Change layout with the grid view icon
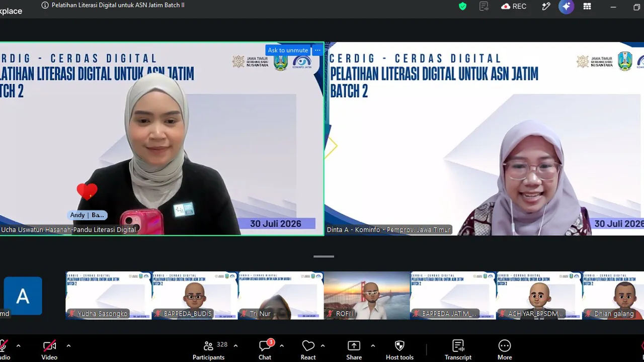Image resolution: width=644 pixels, height=362 pixels. (587, 6)
